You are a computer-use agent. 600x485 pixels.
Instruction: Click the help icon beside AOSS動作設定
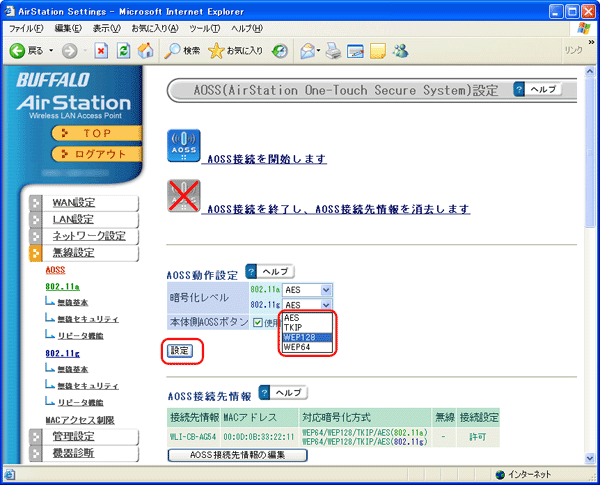[251, 272]
